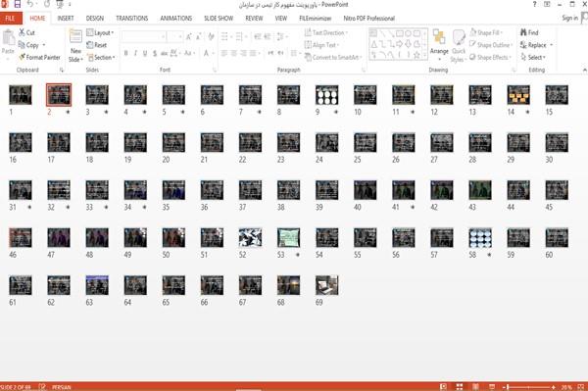The width and height of the screenshot is (588, 391).
Task: Switch to the SLIDE SHOW tab
Action: 219,18
